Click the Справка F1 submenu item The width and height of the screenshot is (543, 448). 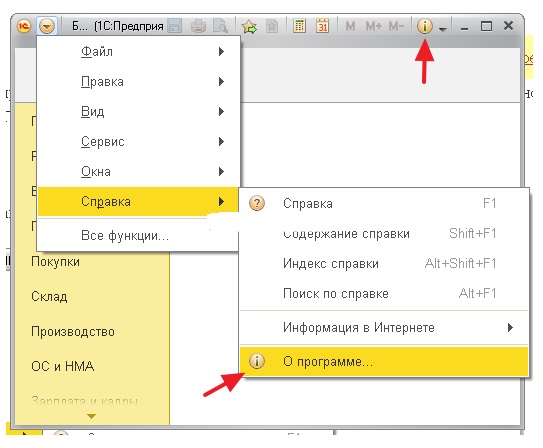click(384, 204)
